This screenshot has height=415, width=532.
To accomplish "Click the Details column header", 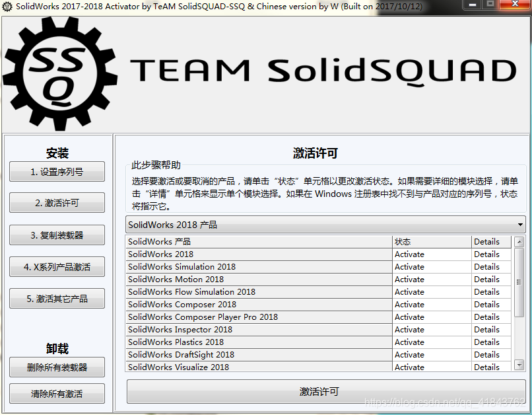I will click(491, 241).
